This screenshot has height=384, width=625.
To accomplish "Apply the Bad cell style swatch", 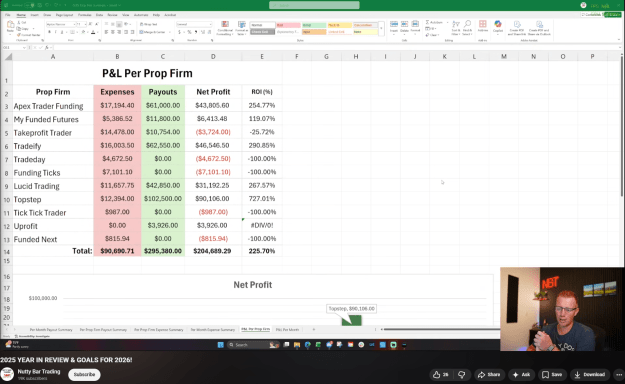I will (288, 25).
